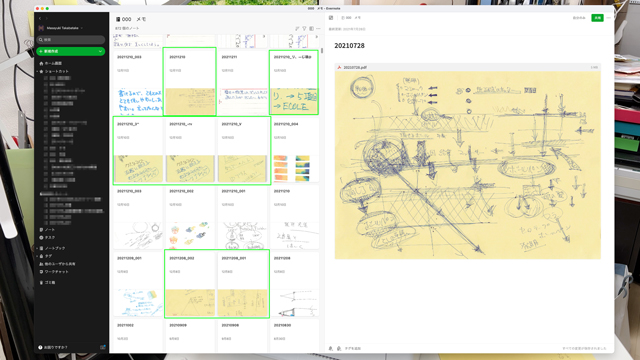640x360 pixels.
Task: Go to Home (ホーム画面) in the sidebar
Action: (51, 64)
